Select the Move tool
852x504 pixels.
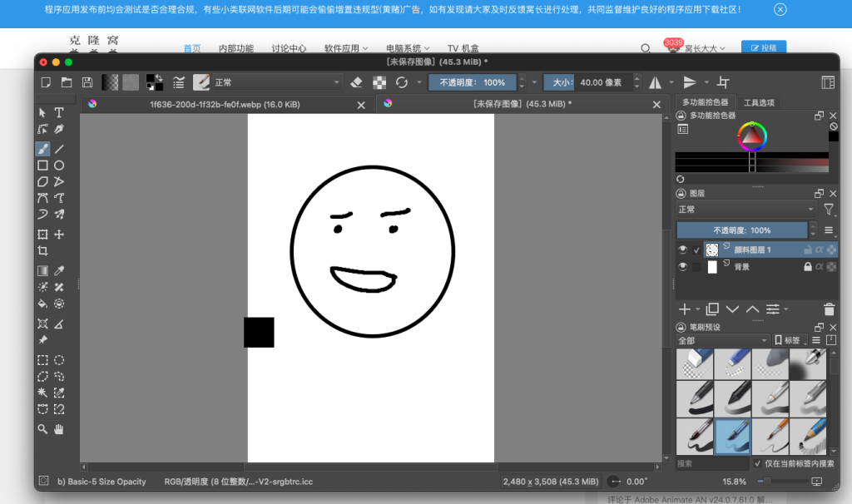coord(59,234)
